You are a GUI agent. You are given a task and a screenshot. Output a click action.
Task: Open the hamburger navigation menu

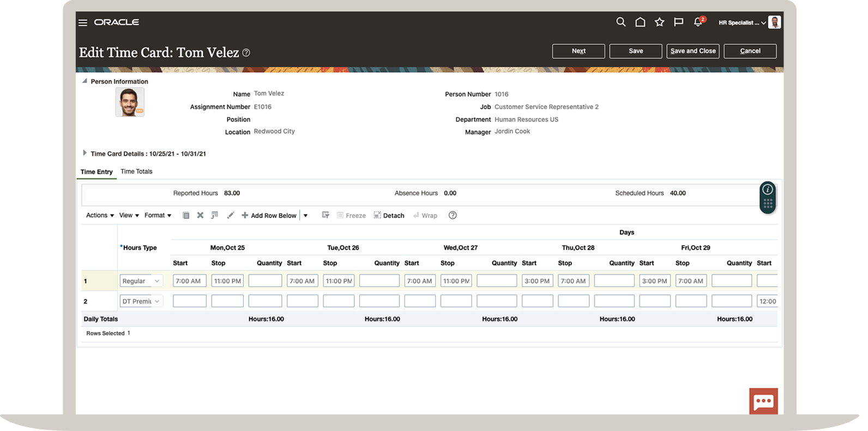point(83,22)
